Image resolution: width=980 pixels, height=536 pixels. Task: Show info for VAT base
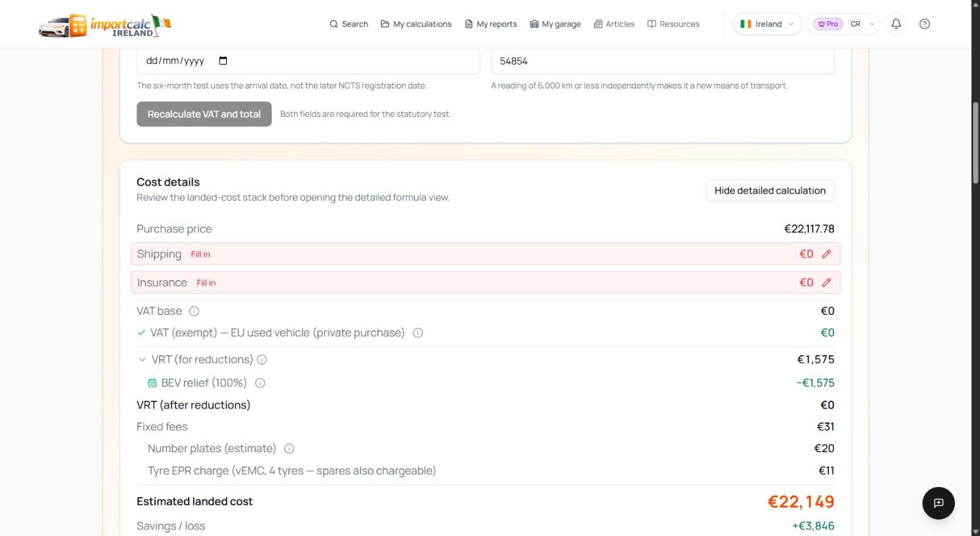point(194,311)
